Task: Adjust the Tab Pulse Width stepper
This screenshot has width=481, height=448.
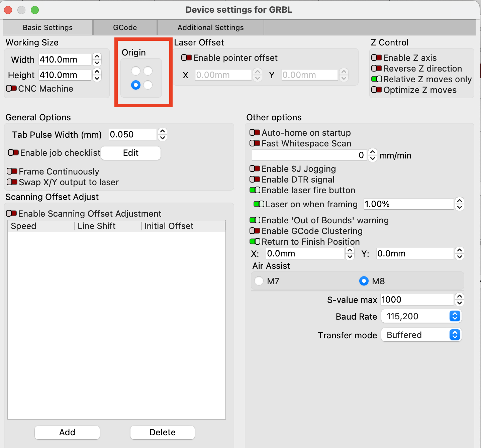Action: [163, 134]
